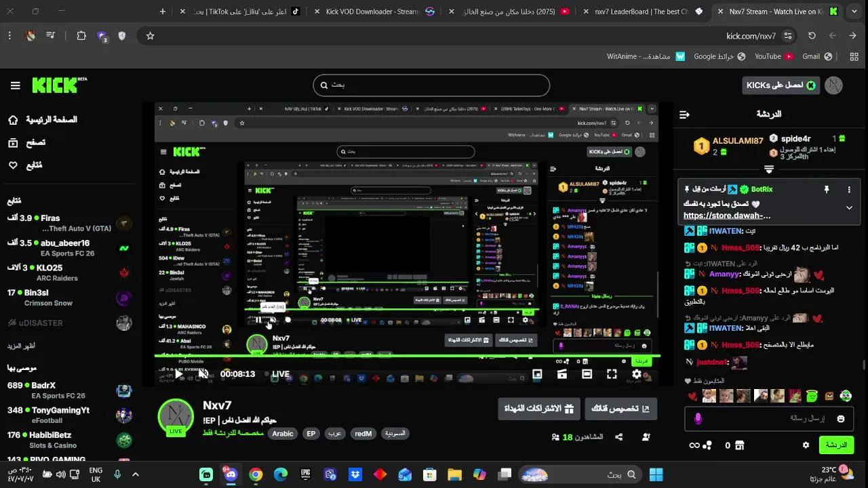Open the Browse icon in sidebar
868x488 pixels.
(x=13, y=142)
